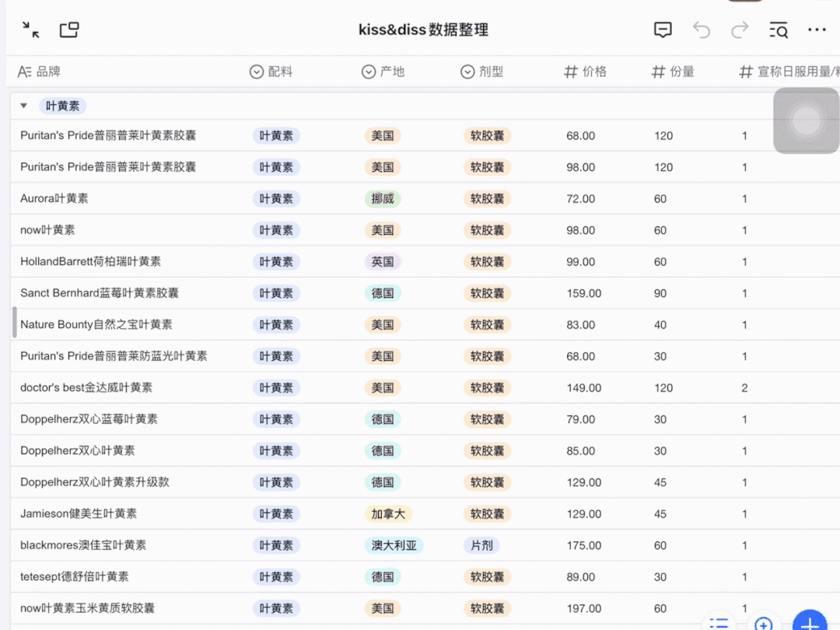
Task: Click the 品牌 column text-type icon
Action: [25, 72]
